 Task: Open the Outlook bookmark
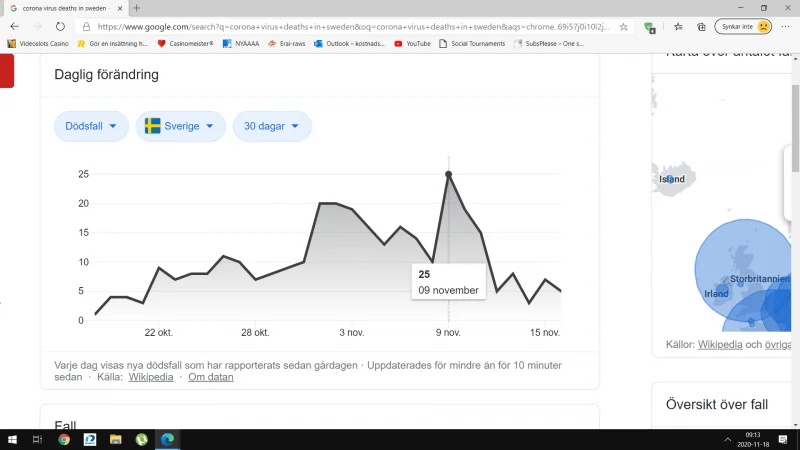pyautogui.click(x=349, y=44)
